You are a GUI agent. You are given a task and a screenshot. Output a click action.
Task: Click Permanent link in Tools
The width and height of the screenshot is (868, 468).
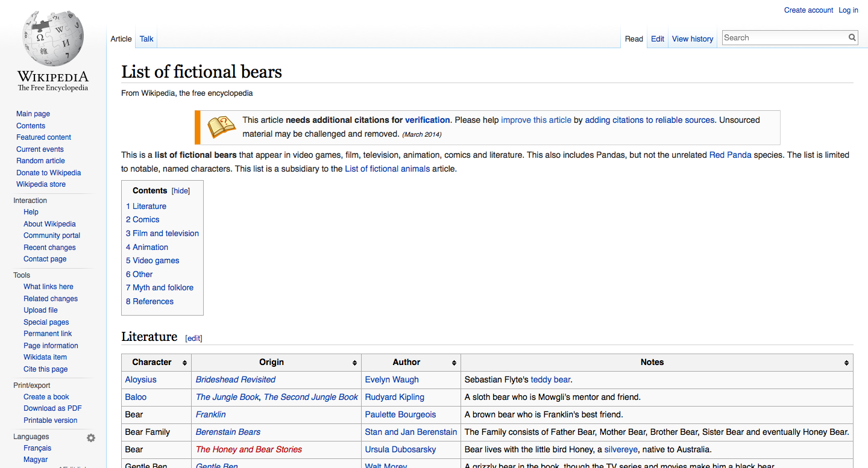click(x=48, y=334)
